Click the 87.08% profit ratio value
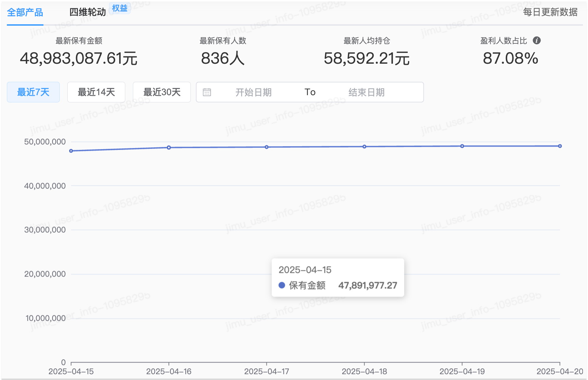This screenshot has width=588, height=380. [x=510, y=59]
